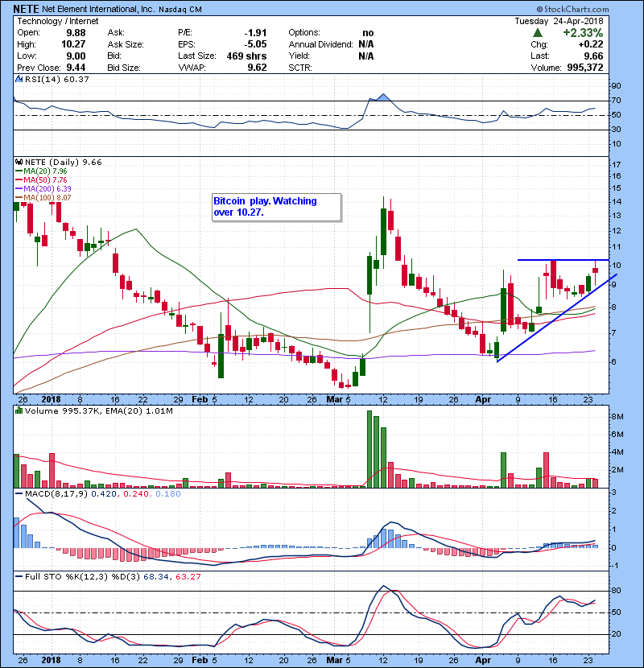The image size is (644, 668).
Task: Click the 17 label on the price axis
Action: (617, 165)
